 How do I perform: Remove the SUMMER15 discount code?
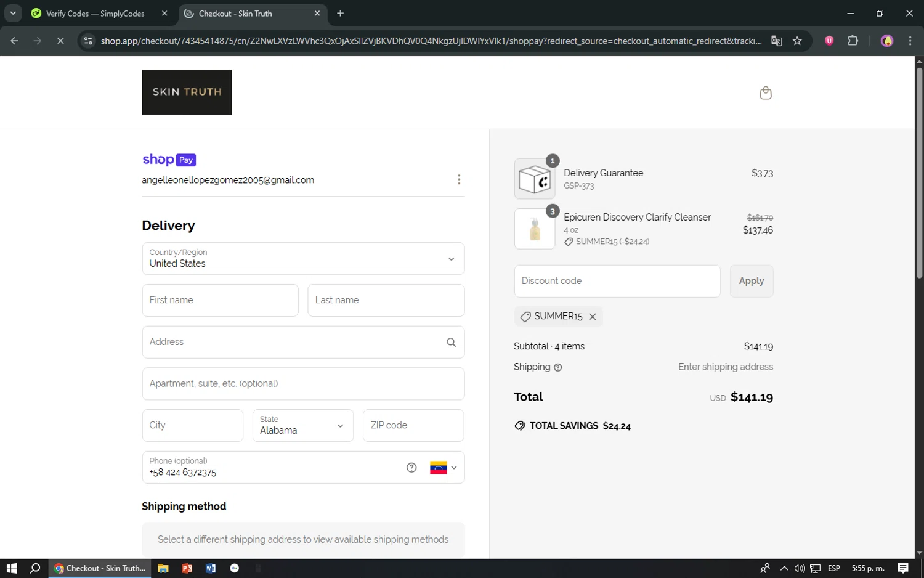click(x=593, y=317)
